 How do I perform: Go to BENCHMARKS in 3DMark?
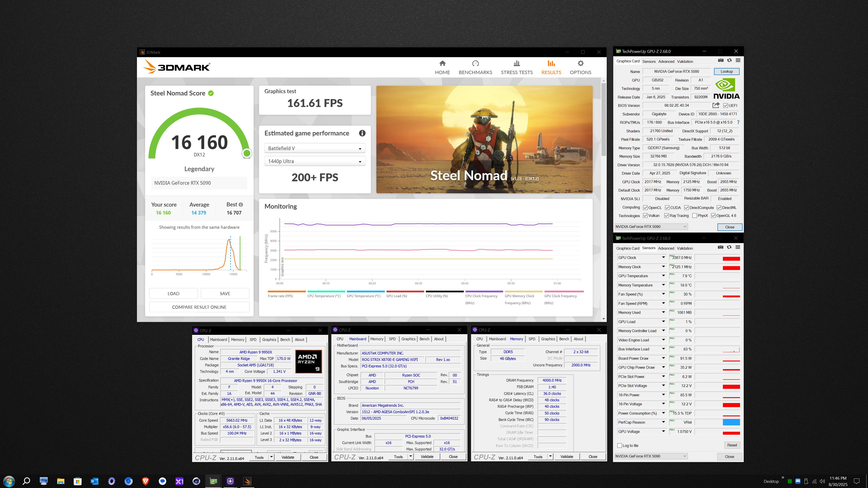(x=475, y=67)
